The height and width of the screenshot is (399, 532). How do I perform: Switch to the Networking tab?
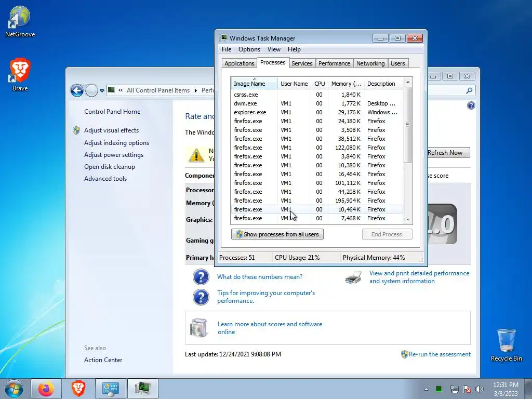pyautogui.click(x=370, y=63)
